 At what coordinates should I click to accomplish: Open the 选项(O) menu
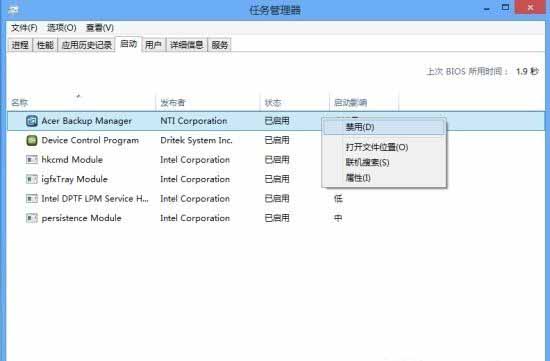62,28
